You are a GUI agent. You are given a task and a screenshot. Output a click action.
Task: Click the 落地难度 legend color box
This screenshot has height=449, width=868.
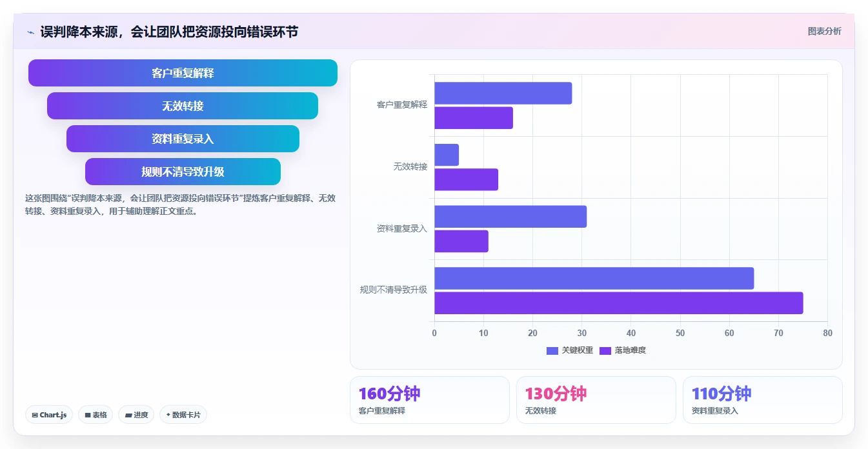pos(605,351)
